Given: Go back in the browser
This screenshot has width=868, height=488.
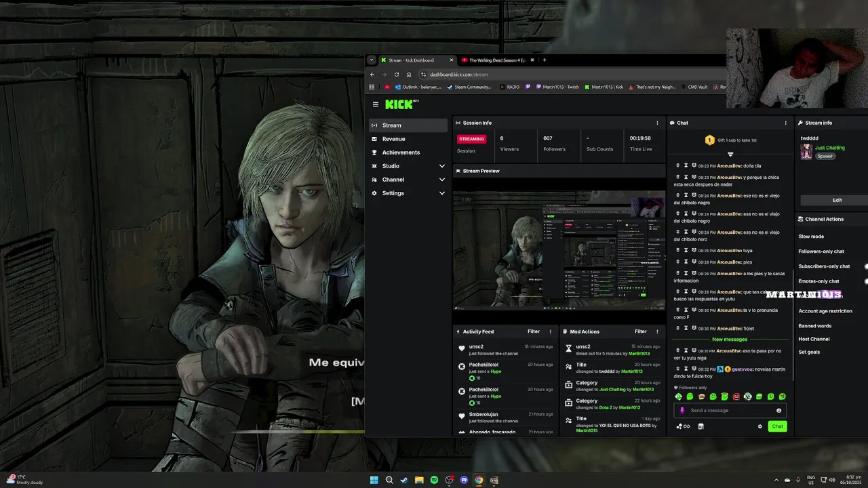Looking at the screenshot, I should pyautogui.click(x=372, y=75).
